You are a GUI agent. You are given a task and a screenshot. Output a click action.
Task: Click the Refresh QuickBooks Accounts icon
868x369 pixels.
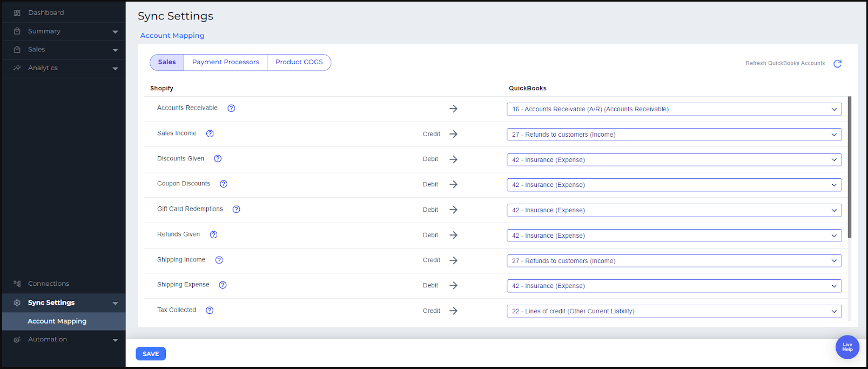[837, 64]
